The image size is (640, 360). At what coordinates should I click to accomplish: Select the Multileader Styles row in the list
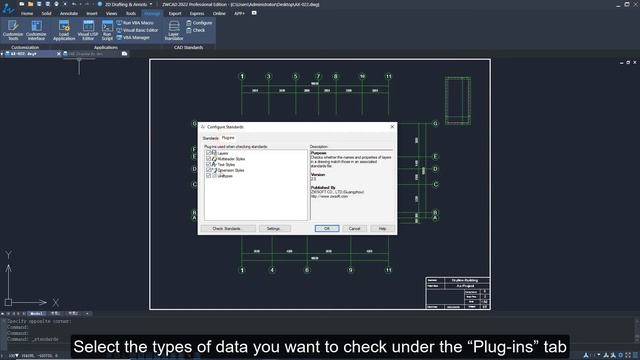tap(231, 159)
